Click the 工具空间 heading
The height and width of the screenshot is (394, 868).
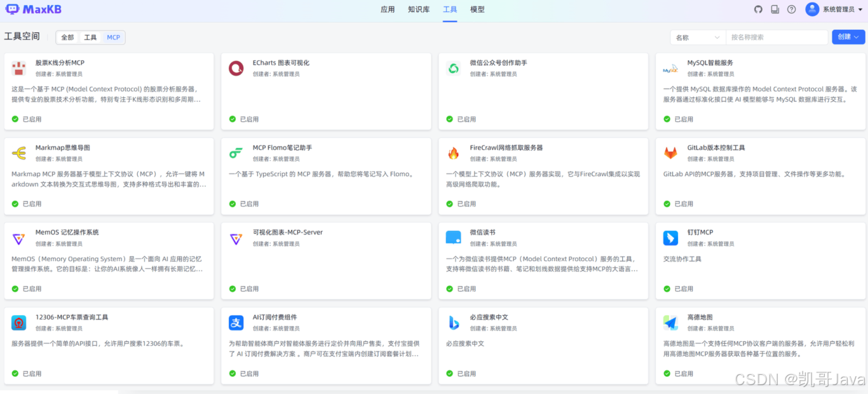tap(22, 37)
